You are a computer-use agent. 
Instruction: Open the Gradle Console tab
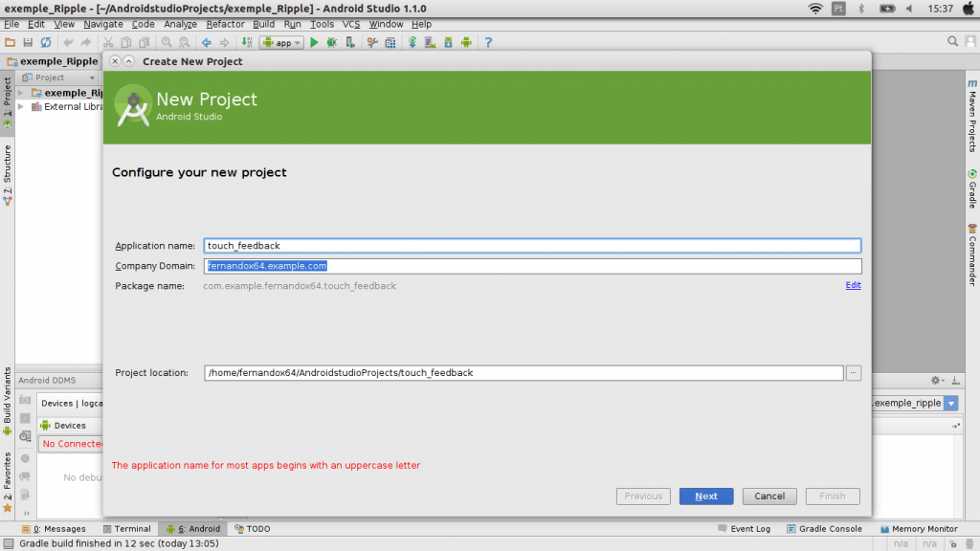(824, 528)
